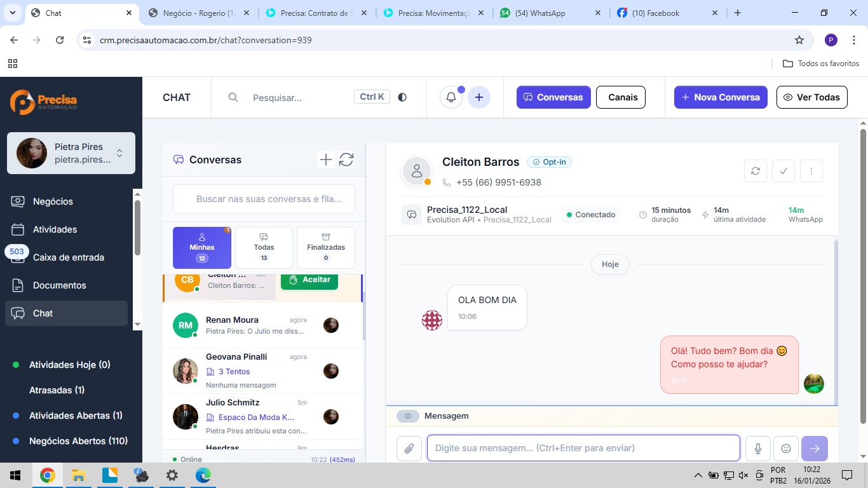Screen dimensions: 868x488
Task: Toggle the eye icon beside Mensagem
Action: click(x=408, y=416)
